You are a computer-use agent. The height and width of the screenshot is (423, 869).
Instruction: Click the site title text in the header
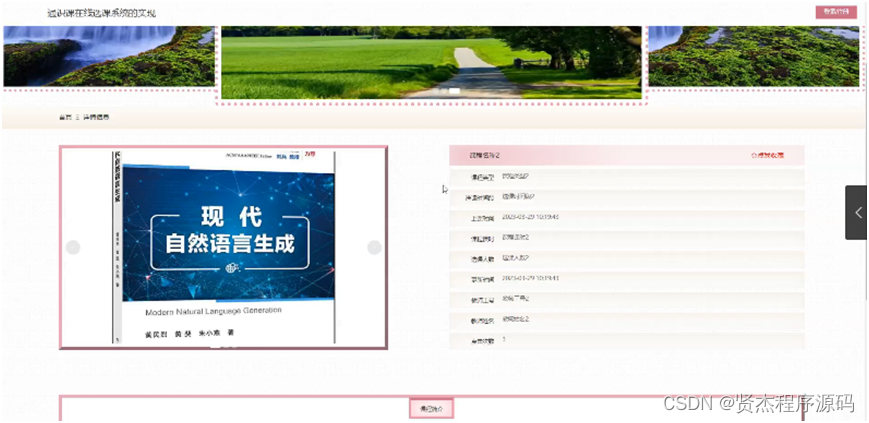[101, 13]
